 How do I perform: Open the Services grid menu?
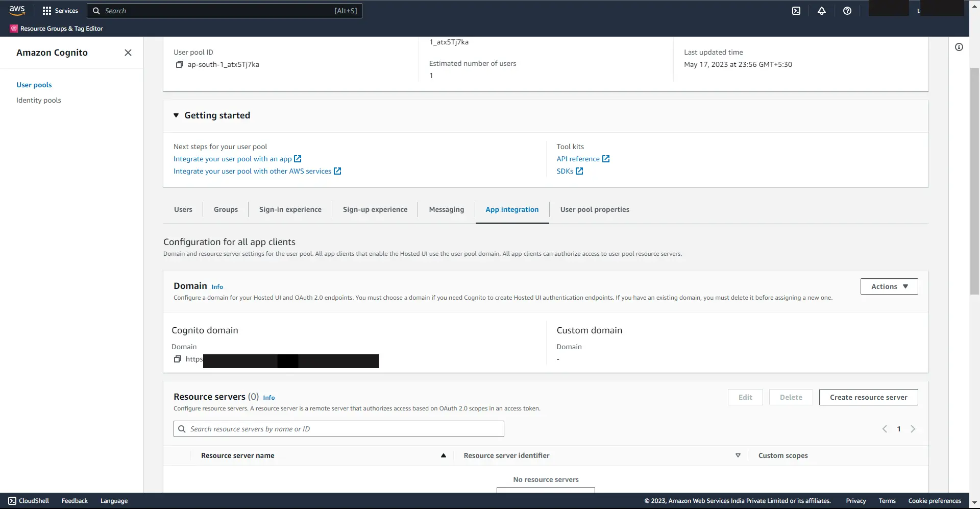click(x=60, y=11)
